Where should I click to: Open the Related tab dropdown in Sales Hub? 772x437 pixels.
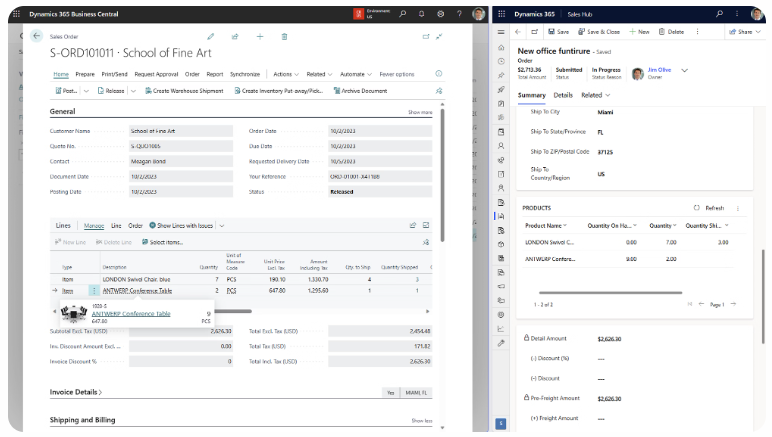[x=596, y=95]
